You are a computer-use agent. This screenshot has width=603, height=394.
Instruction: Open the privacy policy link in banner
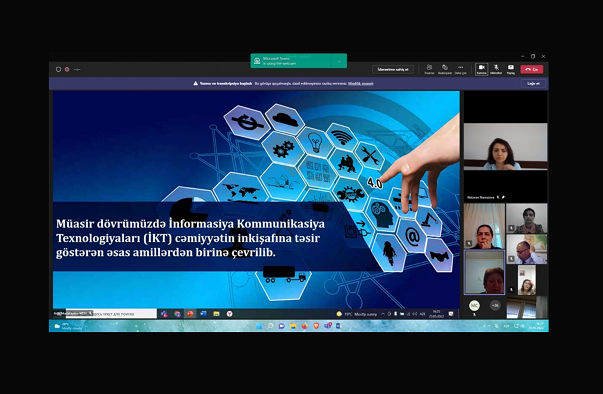point(360,83)
